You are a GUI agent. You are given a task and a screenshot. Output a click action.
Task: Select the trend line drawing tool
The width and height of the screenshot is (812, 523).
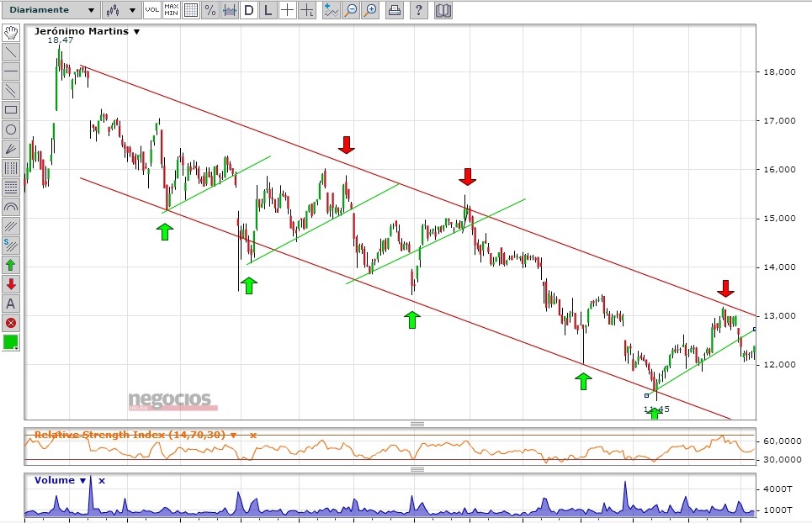(11, 52)
